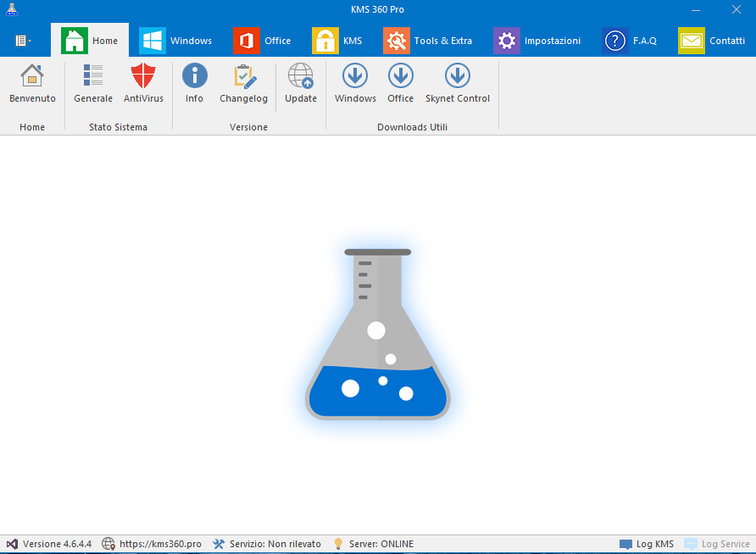Click the Server: ONLINE status
The height and width of the screenshot is (554, 756).
point(373,544)
